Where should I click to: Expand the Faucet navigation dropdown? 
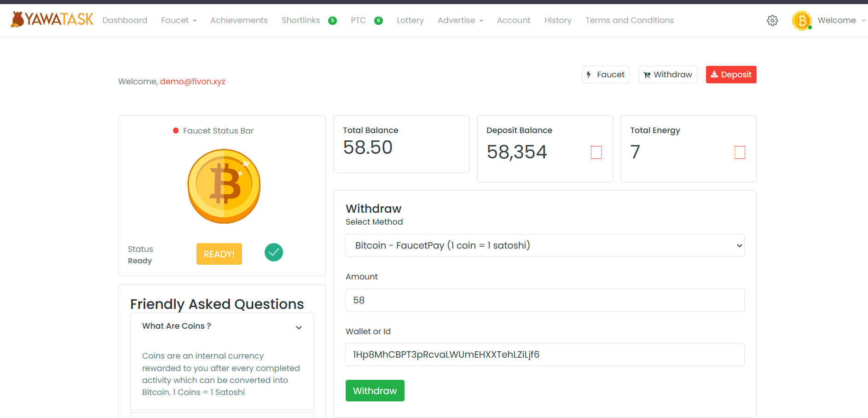tap(179, 20)
